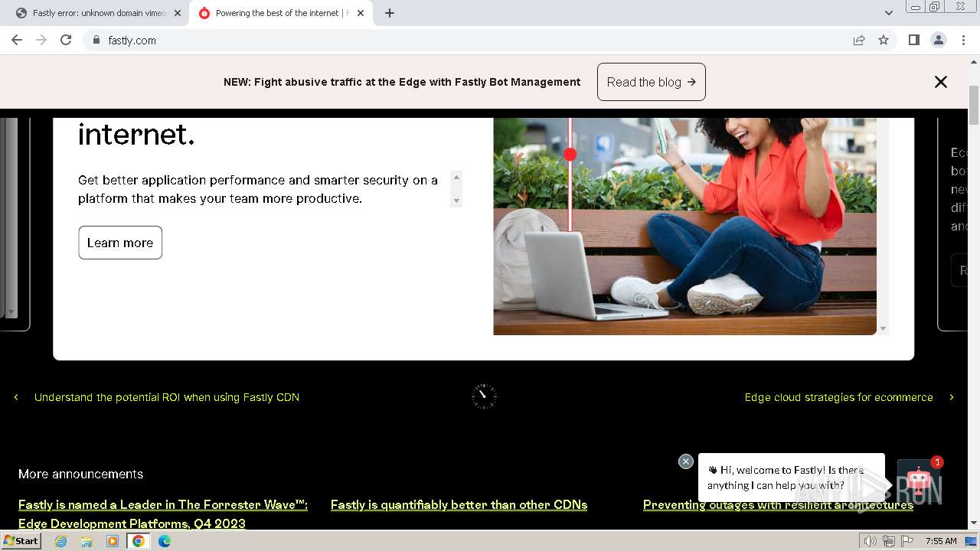Click the red marker dot on the image
Viewport: 980px width, 551px height.
(570, 155)
